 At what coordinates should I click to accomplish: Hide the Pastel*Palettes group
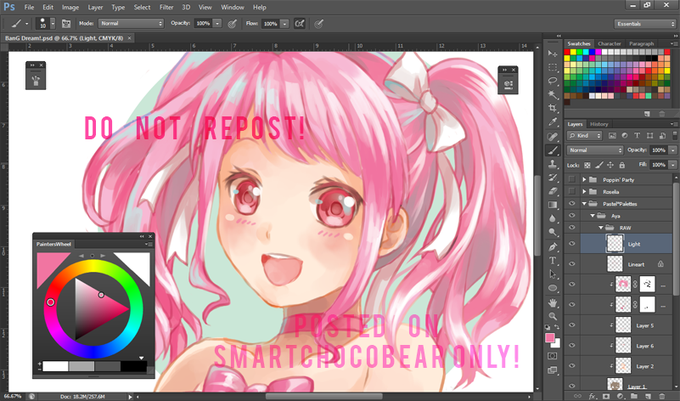point(572,204)
